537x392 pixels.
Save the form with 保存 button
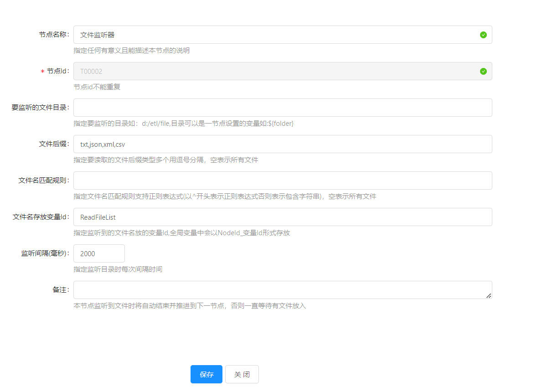click(206, 374)
